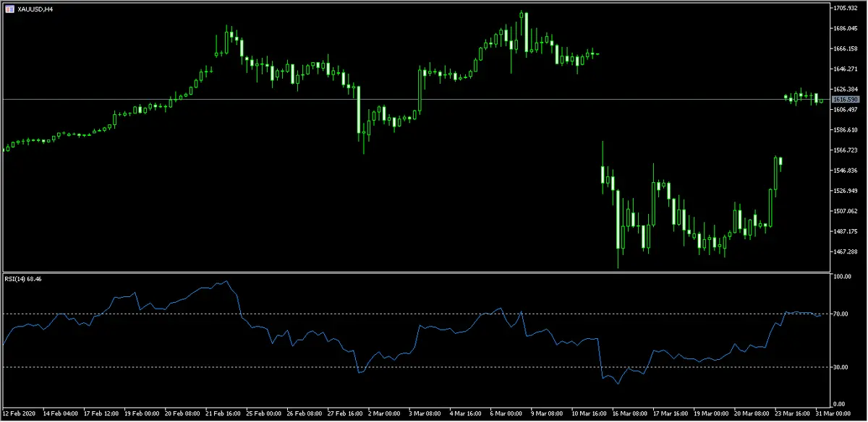868x422 pixels.
Task: Click the RSI 70.00 level label
Action: click(840, 314)
